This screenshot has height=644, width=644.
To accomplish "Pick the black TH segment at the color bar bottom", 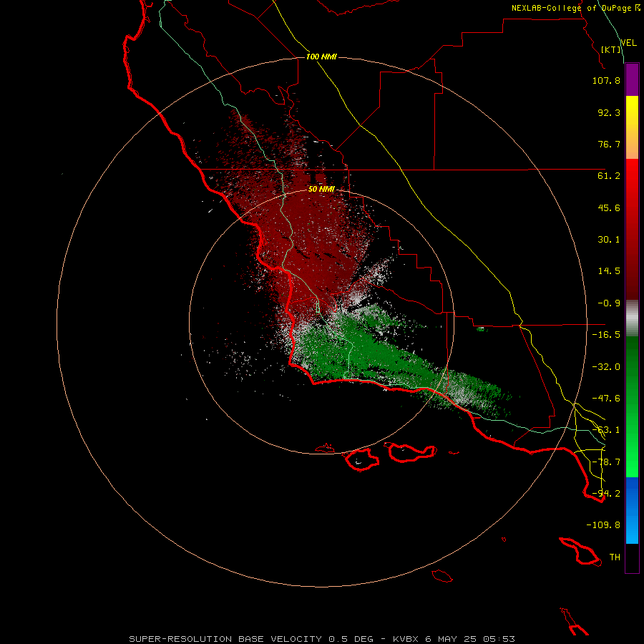I will coord(632,557).
